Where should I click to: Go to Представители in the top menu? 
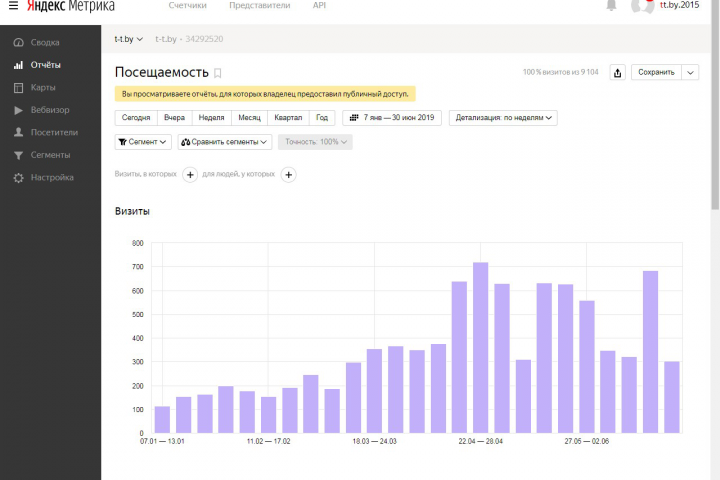click(x=259, y=6)
